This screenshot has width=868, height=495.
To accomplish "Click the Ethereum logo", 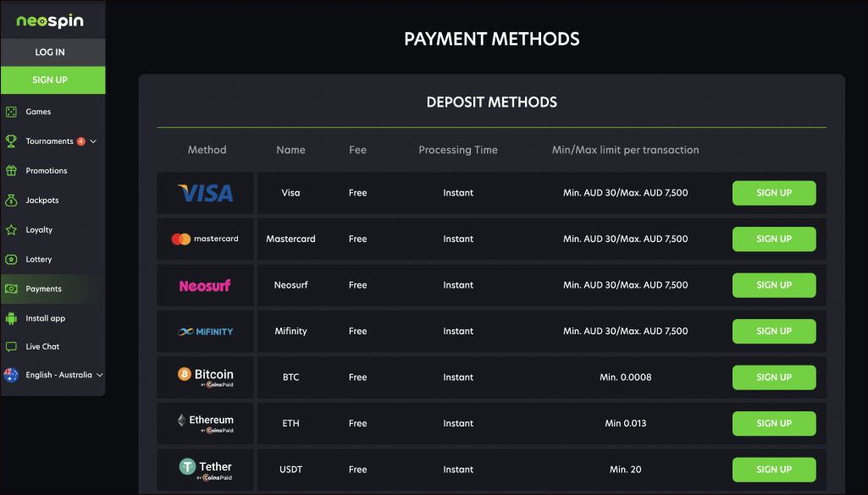I will [x=206, y=423].
